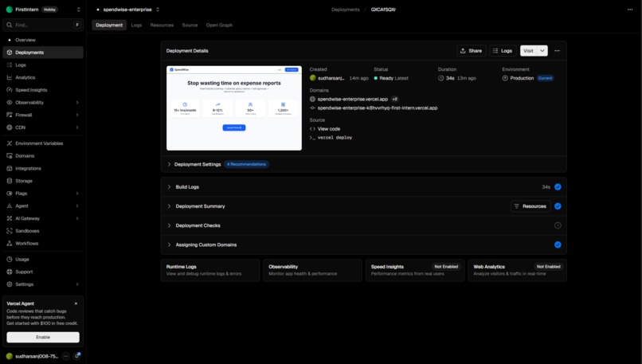Viewport: 642px width, 364px height.
Task: Open the Observability card
Action: coord(312,270)
